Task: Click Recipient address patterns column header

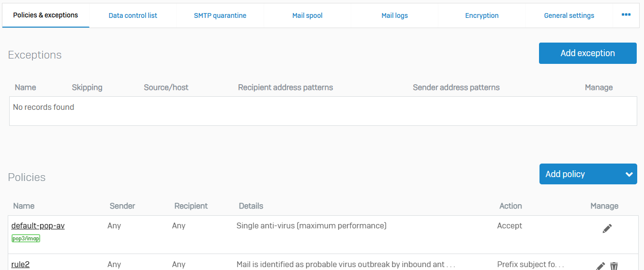Action: point(285,88)
